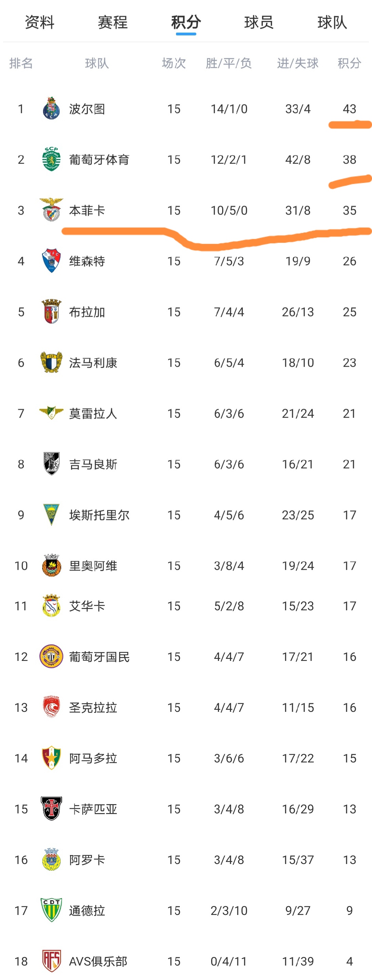Screen dimensions: 372x980
Task: Tap the 通德拉 CDT crest
Action: (x=51, y=910)
